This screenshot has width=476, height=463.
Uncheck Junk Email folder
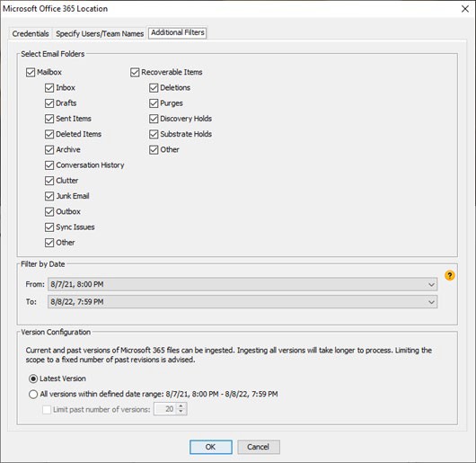pyautogui.click(x=49, y=196)
